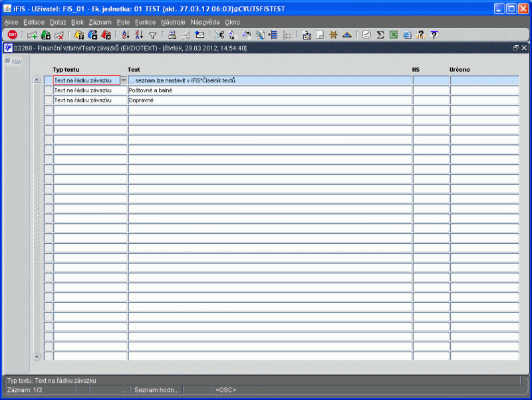Open the Blok menu

click(x=77, y=23)
